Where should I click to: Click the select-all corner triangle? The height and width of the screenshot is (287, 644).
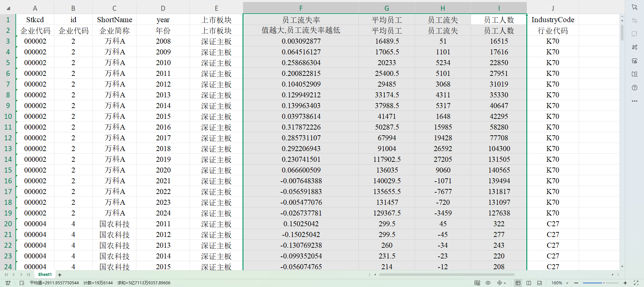pos(8,8)
